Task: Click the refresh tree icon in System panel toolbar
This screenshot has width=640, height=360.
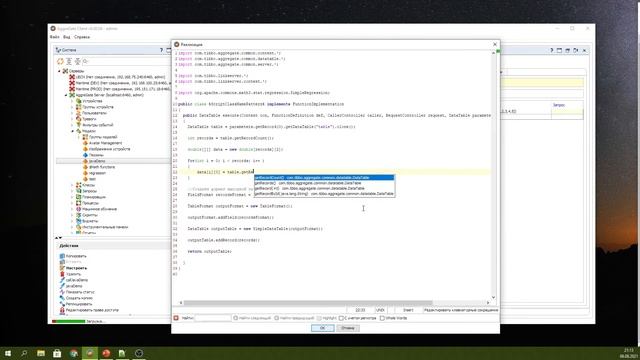Action: 60,61
